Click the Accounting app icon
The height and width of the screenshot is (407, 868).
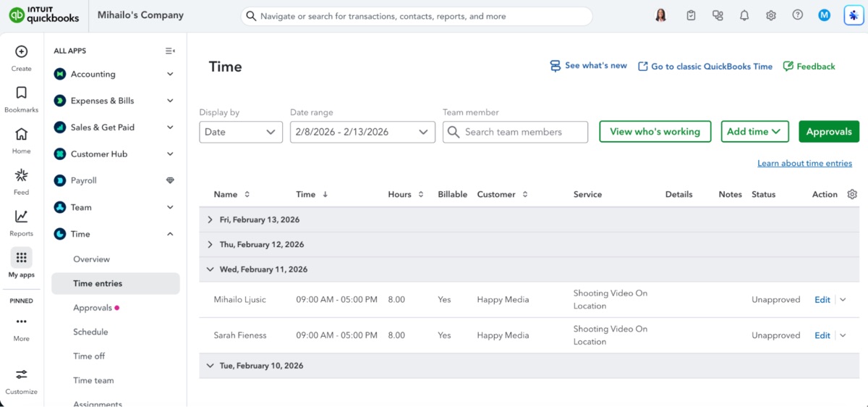(60, 74)
